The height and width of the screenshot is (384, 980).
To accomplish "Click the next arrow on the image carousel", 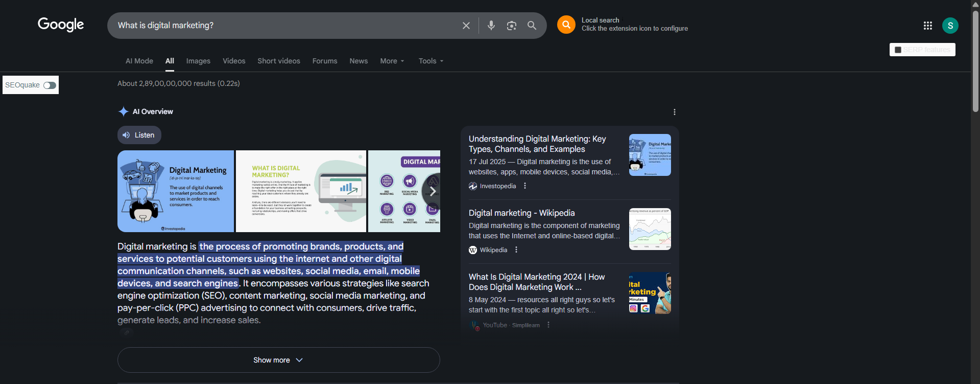I will coord(432,191).
